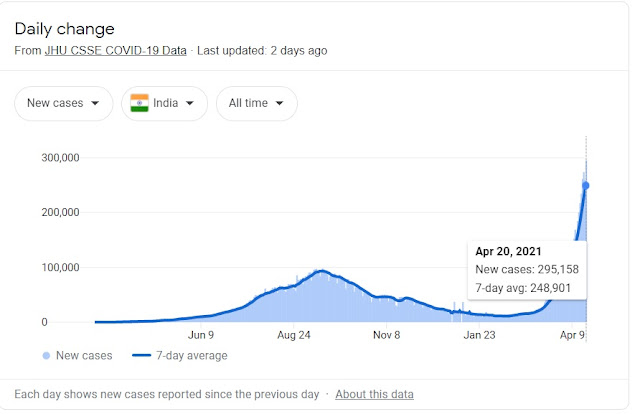Open the India country dropdown

(164, 103)
